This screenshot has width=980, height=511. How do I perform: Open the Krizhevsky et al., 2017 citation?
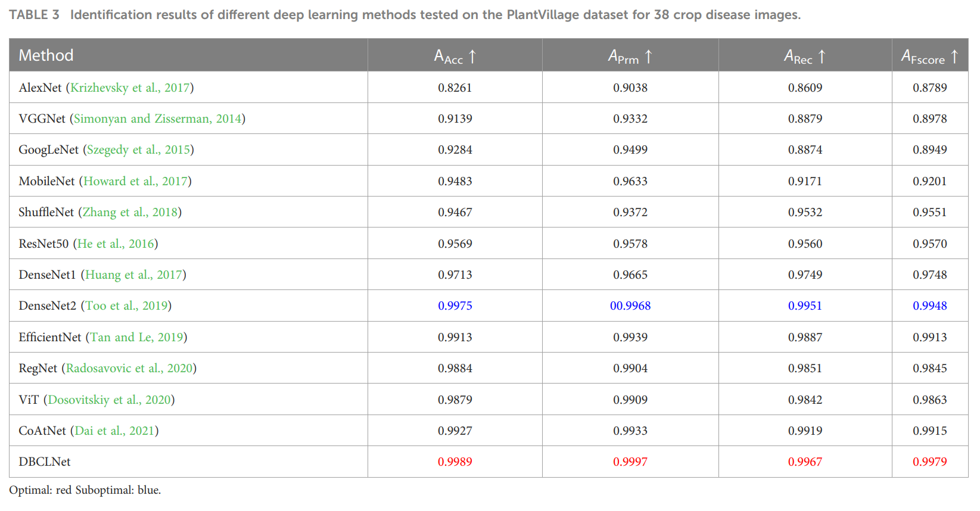click(130, 88)
